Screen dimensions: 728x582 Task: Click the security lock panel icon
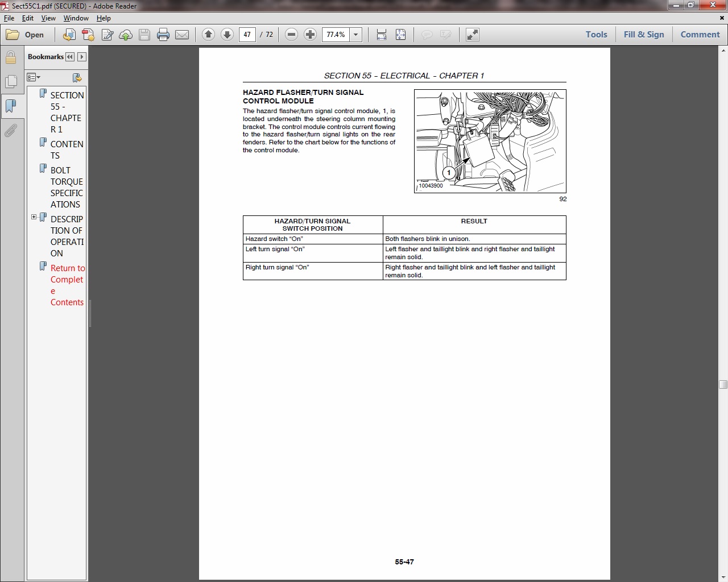[x=11, y=57]
